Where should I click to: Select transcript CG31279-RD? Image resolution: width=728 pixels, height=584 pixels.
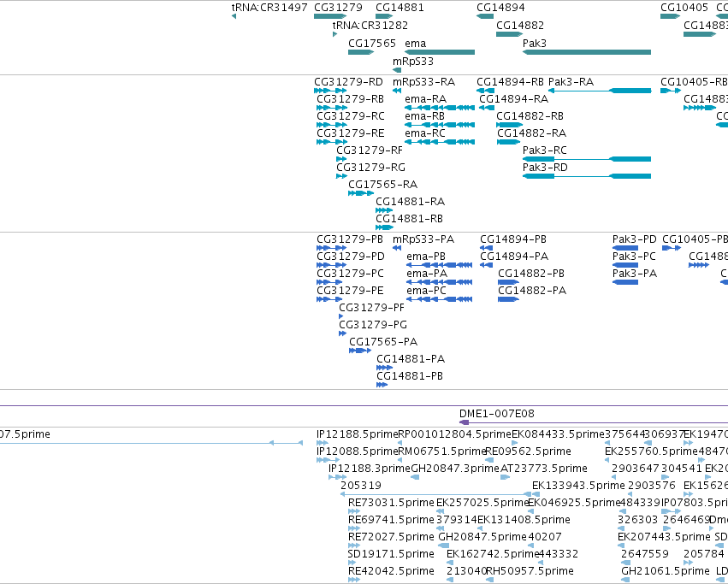tap(348, 82)
